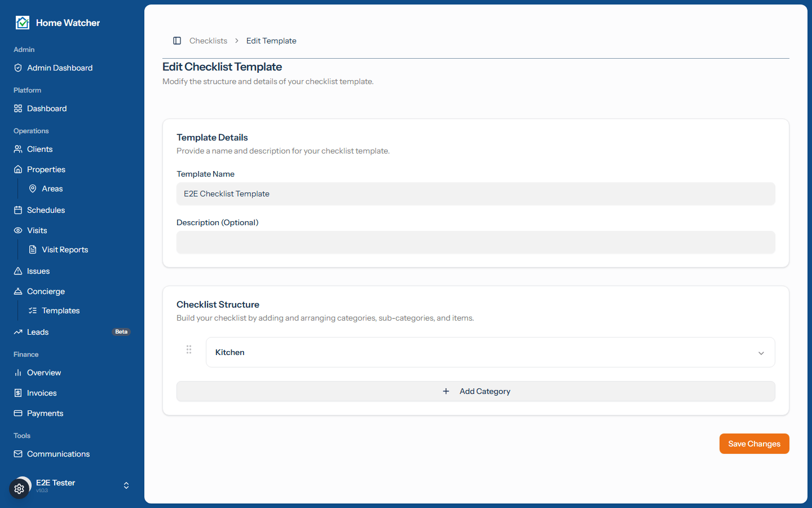Click the Edit Template breadcrumb text
This screenshot has height=508, width=812.
pos(271,41)
